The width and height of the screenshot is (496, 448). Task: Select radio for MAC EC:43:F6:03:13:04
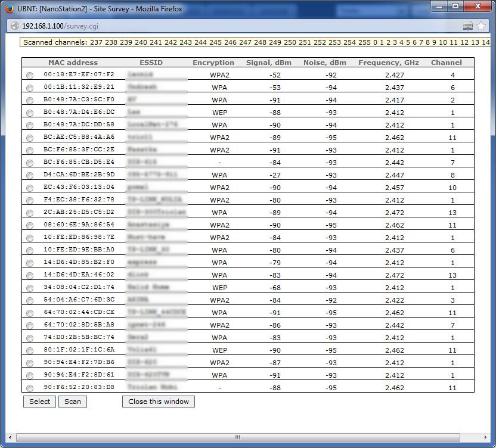click(x=30, y=188)
